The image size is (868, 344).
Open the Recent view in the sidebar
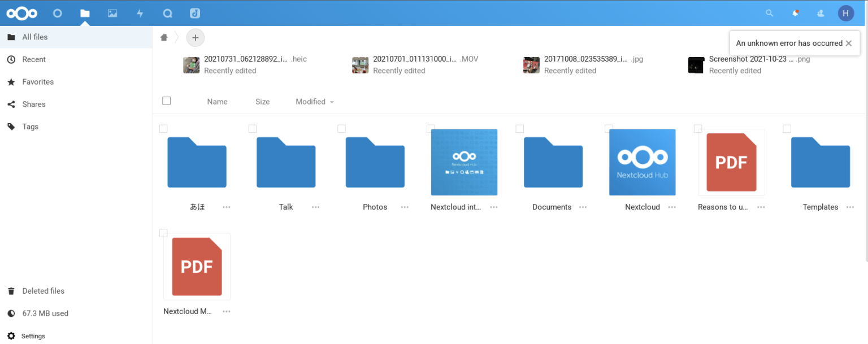[x=35, y=59]
